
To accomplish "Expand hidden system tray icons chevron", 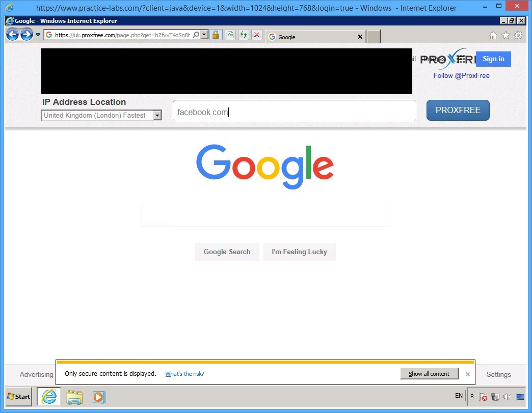I will click(471, 396).
